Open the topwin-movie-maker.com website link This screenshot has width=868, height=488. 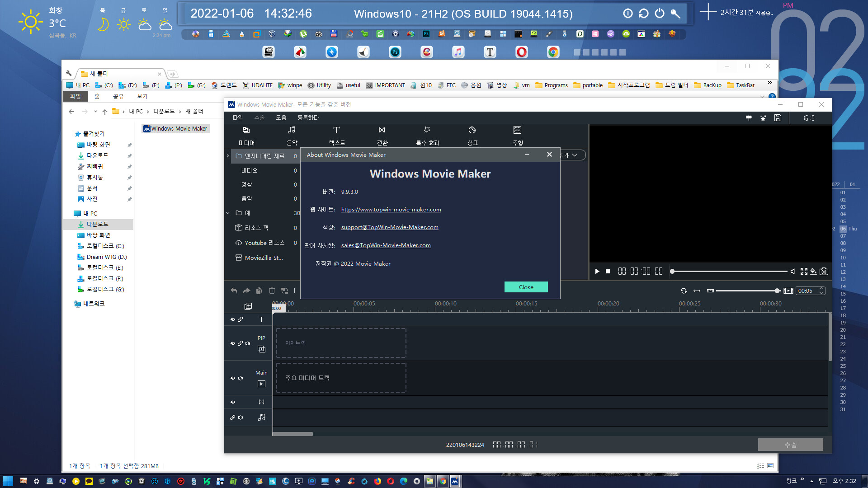pos(391,210)
